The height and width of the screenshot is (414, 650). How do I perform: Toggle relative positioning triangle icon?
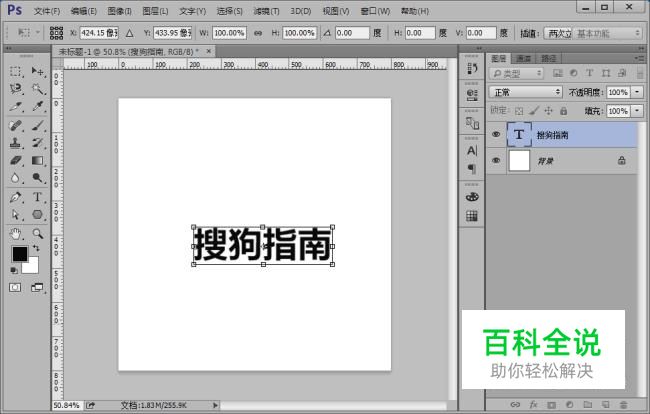click(129, 33)
